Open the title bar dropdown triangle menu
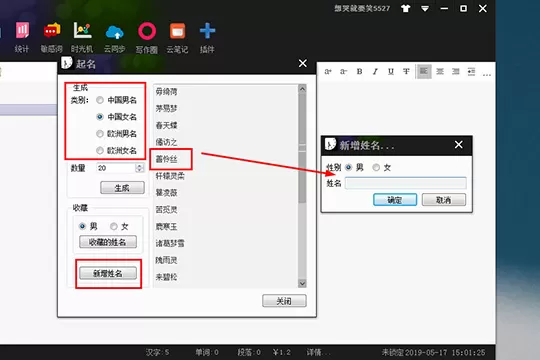Viewport: 540px width, 360px height. pyautogui.click(x=425, y=9)
